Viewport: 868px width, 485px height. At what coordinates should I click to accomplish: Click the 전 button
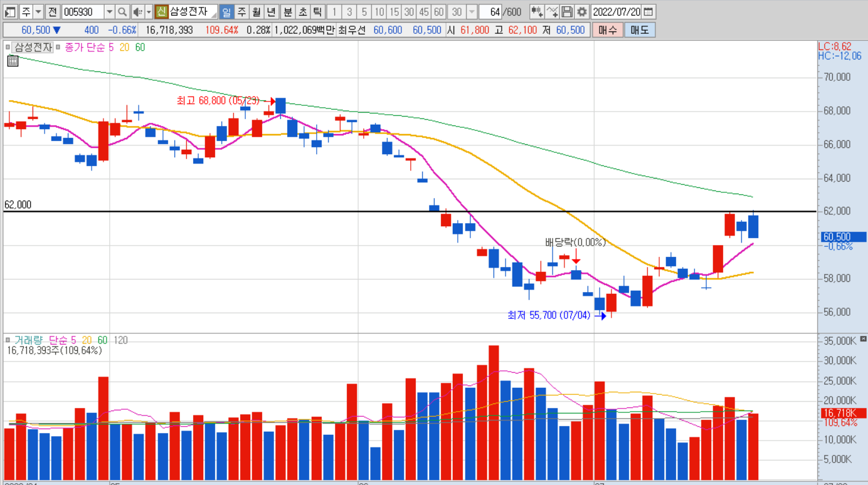53,12
